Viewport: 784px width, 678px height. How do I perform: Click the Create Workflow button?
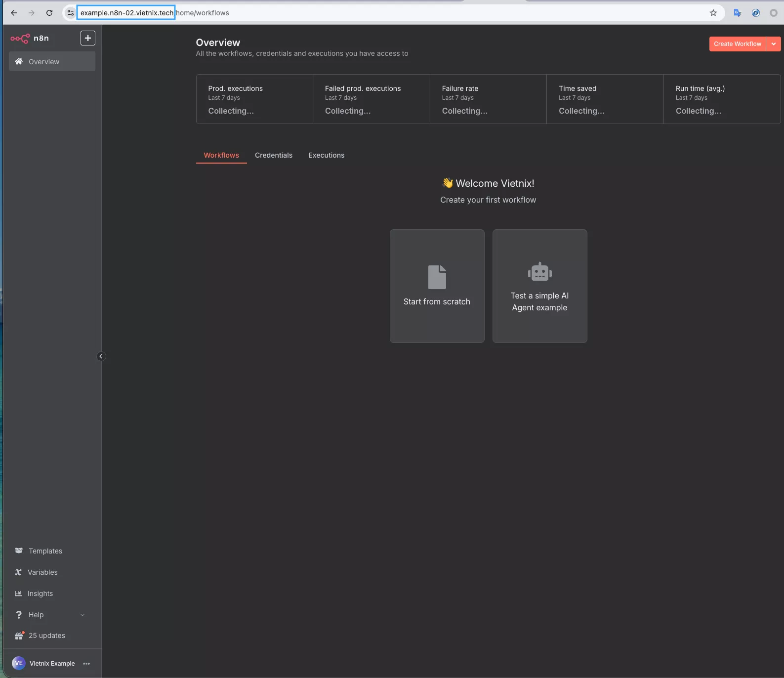click(737, 44)
